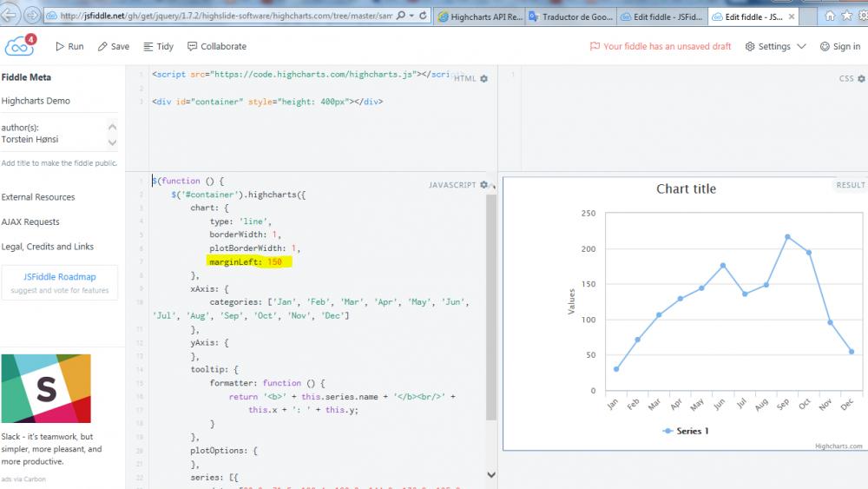The image size is (868, 489).
Task: Click the Jan data point on chart
Action: [x=616, y=369]
